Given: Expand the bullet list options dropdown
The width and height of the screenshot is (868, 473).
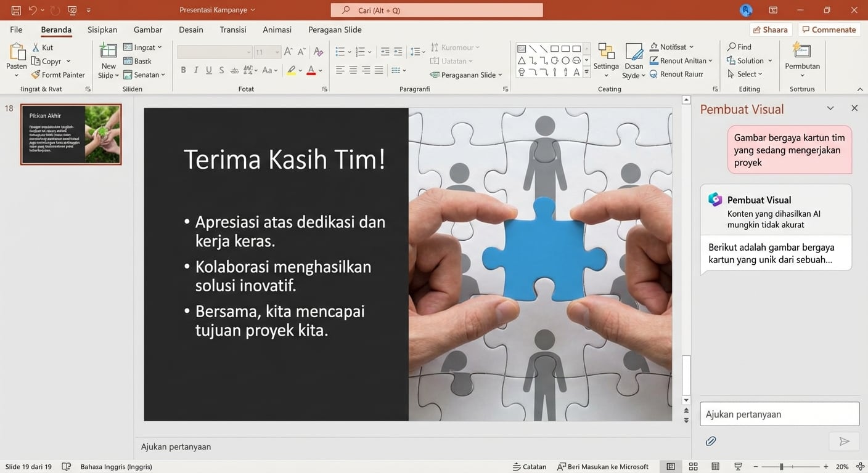Looking at the screenshot, I should click(x=349, y=52).
